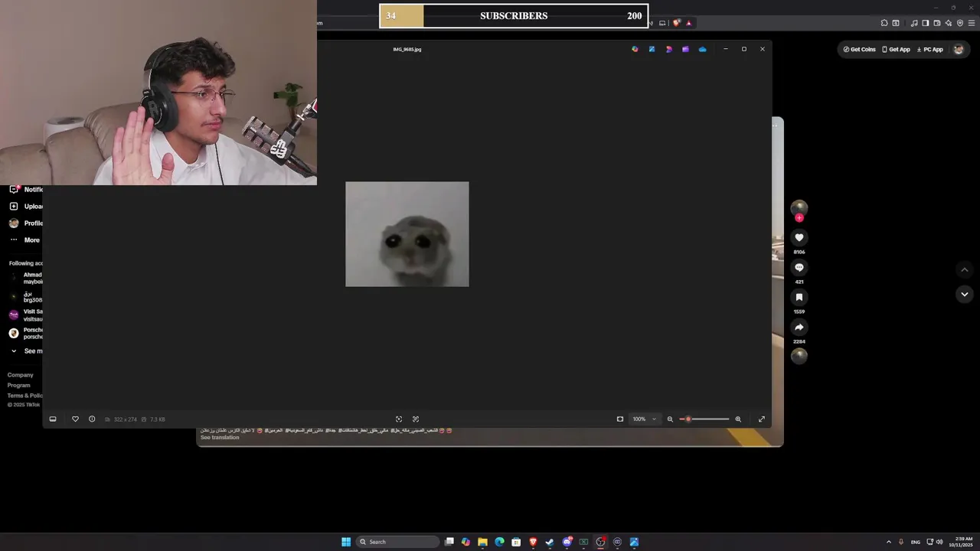
Task: Click the Program footer link in TikTok
Action: coord(19,385)
